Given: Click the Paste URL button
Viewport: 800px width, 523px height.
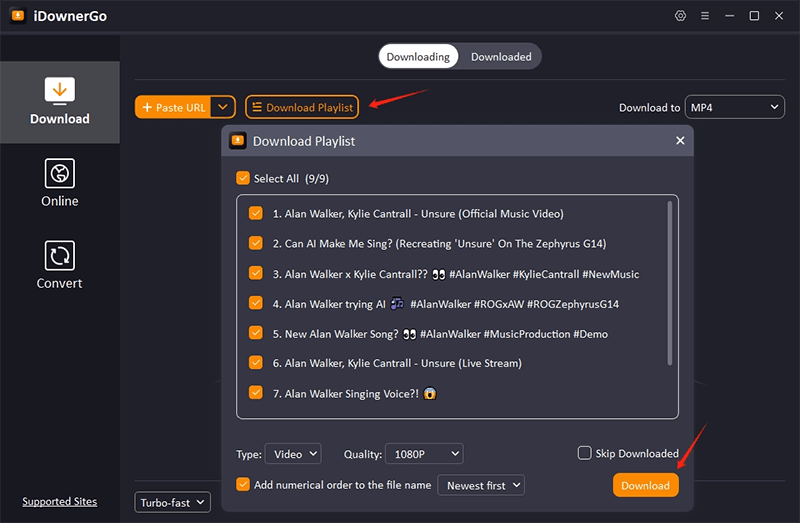Looking at the screenshot, I should 173,107.
